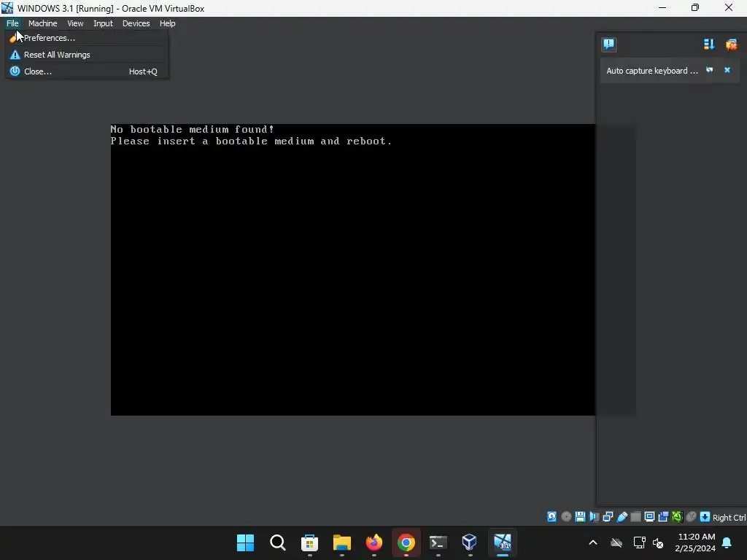Viewport: 747px width, 560px height.
Task: Click the Right Ctrl host key label
Action: point(729,518)
